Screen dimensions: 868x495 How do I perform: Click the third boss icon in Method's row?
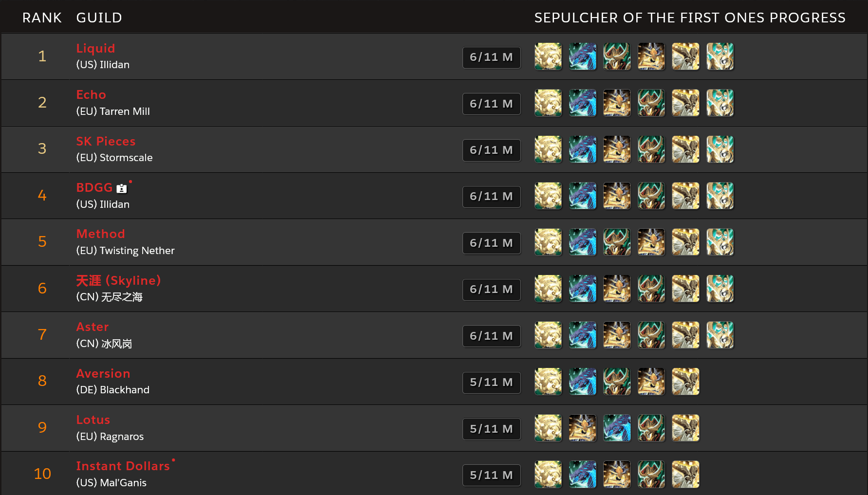tap(617, 242)
